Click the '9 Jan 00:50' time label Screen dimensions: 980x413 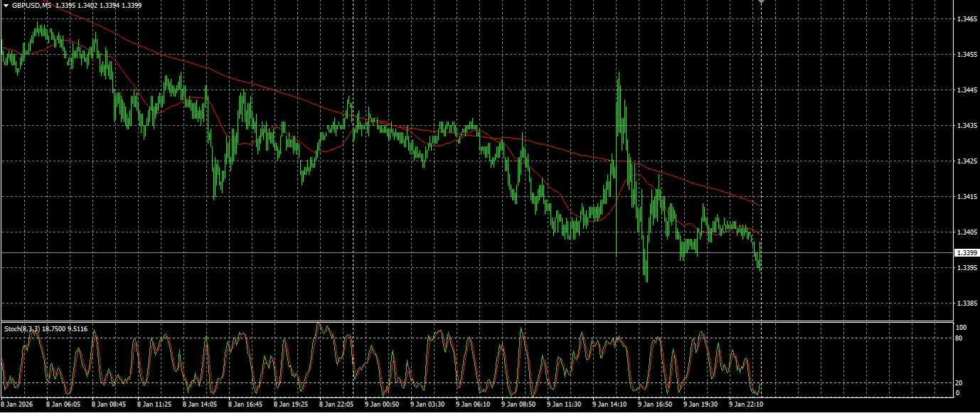[x=382, y=404]
